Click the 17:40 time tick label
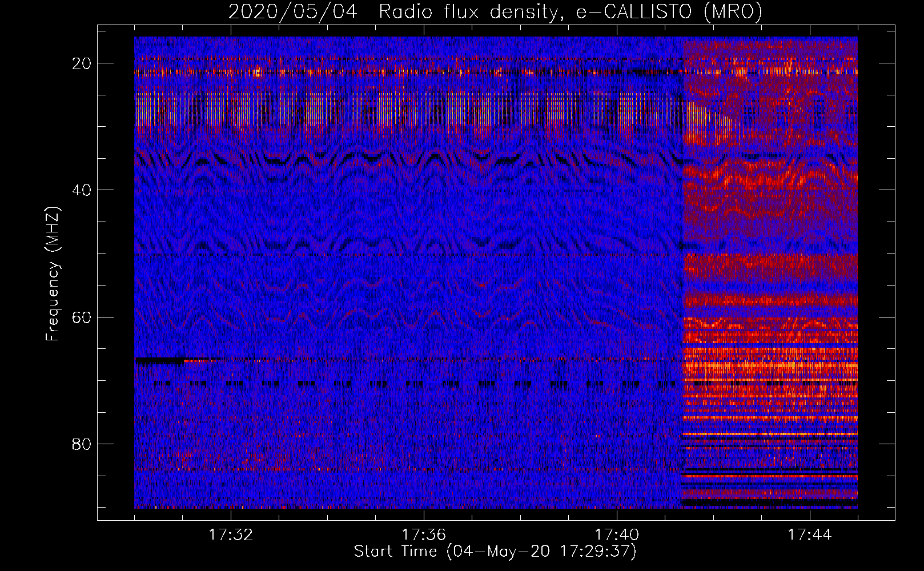This screenshot has width=924, height=571. pos(617,535)
